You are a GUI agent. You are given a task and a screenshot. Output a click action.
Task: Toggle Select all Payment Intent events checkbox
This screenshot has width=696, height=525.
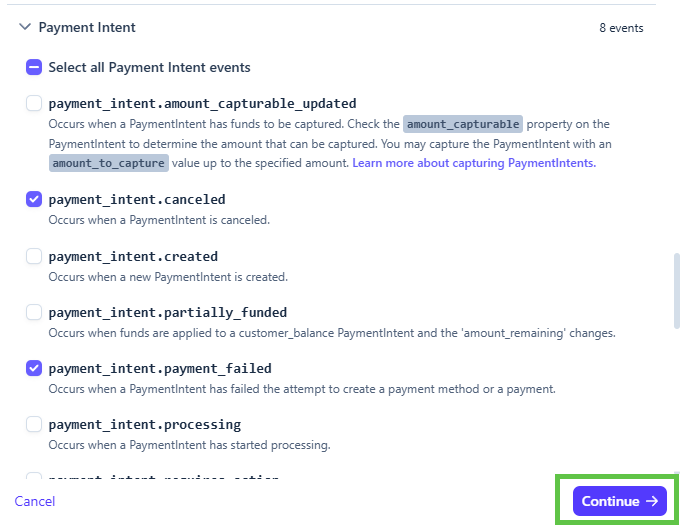tap(34, 68)
